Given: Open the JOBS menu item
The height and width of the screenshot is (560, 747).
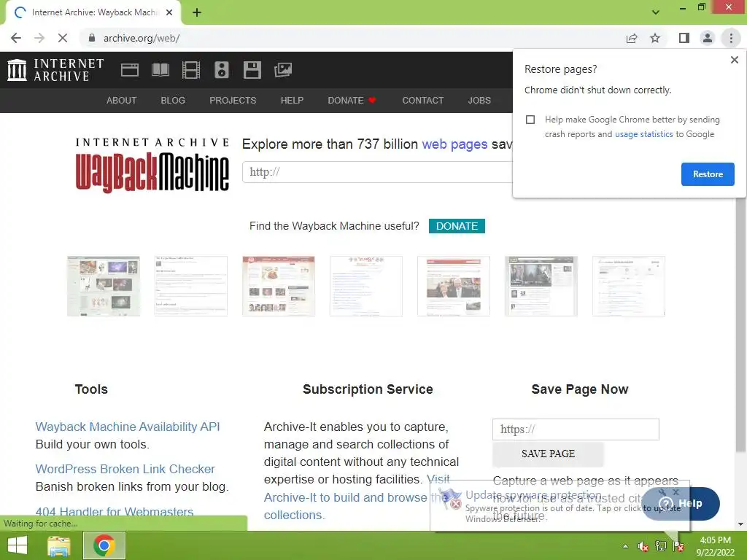Looking at the screenshot, I should [479, 101].
